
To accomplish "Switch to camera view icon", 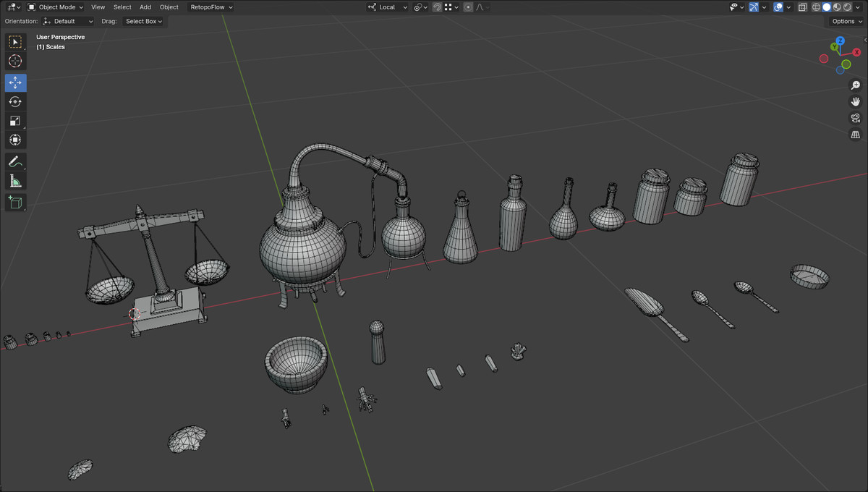I will 856,118.
